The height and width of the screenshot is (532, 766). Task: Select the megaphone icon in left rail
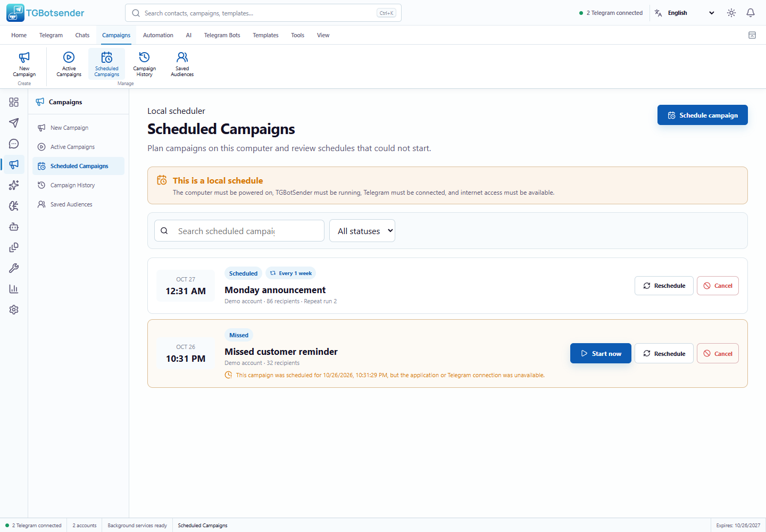(14, 164)
